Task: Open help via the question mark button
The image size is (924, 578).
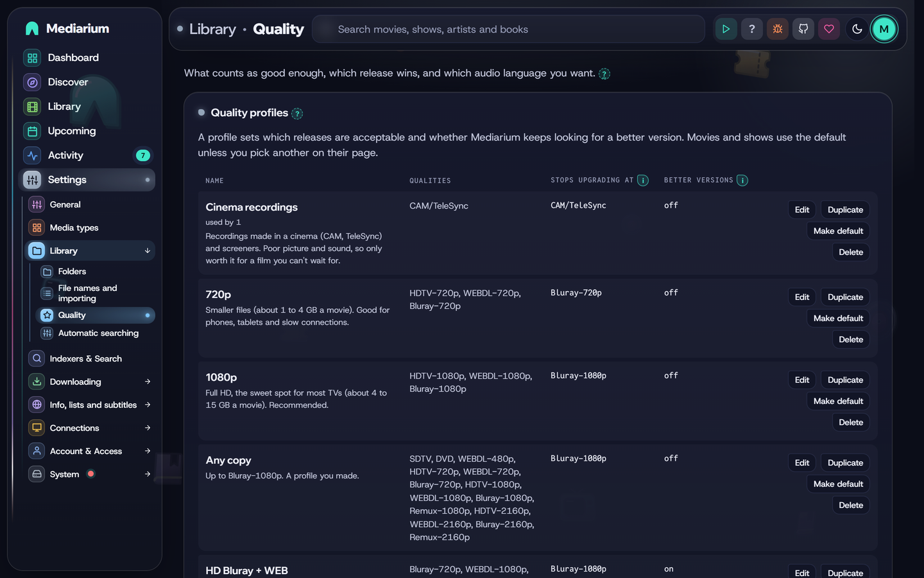Action: coord(751,29)
